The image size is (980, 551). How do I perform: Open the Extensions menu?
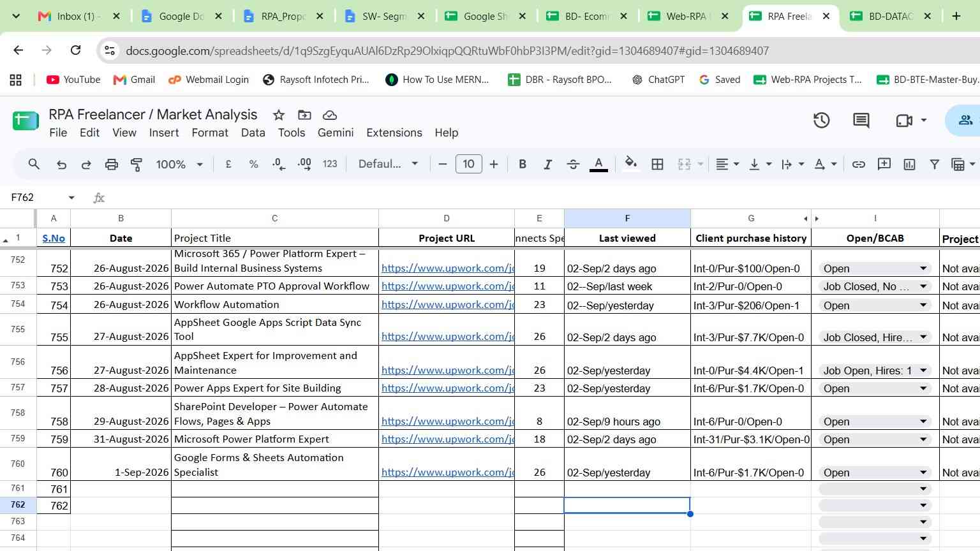coord(394,133)
